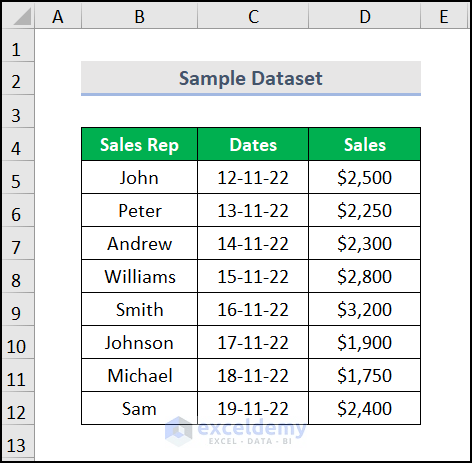Select sales value $2,250
Image resolution: width=472 pixels, height=463 pixels.
coord(365,210)
